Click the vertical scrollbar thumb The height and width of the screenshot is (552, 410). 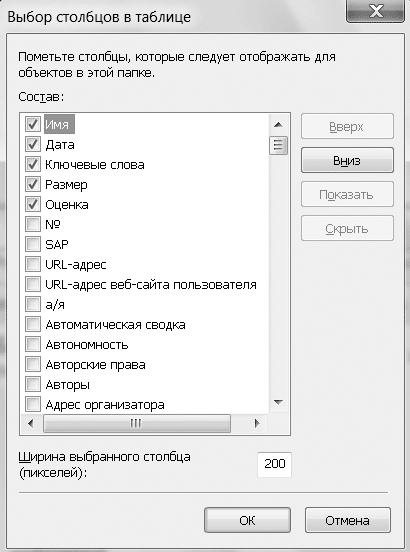(278, 145)
